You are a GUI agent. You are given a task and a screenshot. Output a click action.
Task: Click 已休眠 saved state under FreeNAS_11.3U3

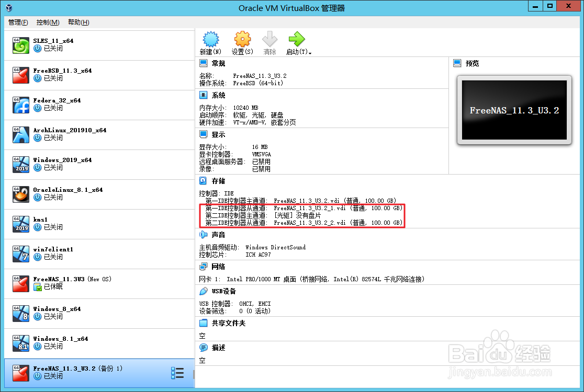[x=53, y=287]
